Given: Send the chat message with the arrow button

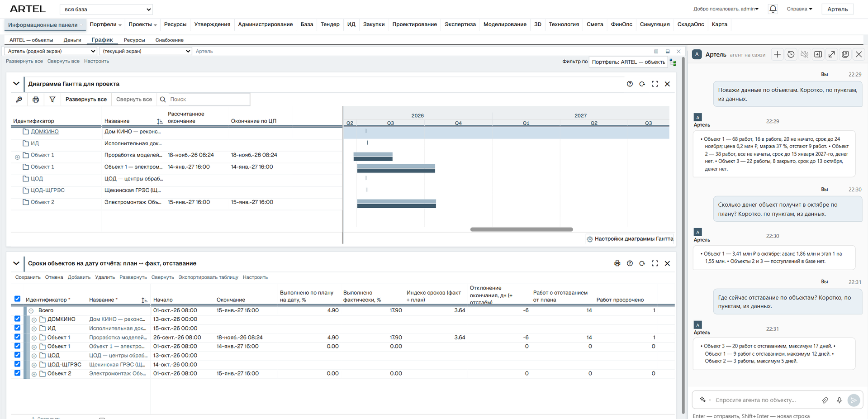Looking at the screenshot, I should pyautogui.click(x=854, y=400).
